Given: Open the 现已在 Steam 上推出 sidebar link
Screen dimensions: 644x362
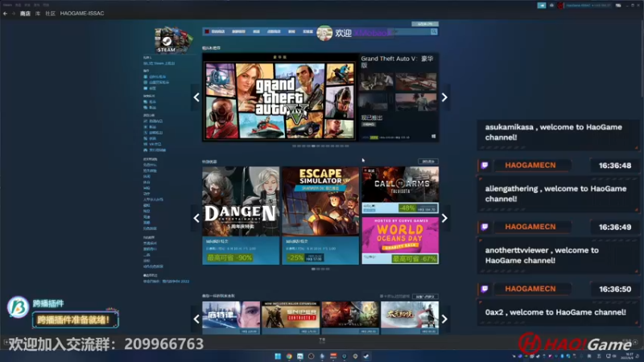Looking at the screenshot, I should [159, 64].
